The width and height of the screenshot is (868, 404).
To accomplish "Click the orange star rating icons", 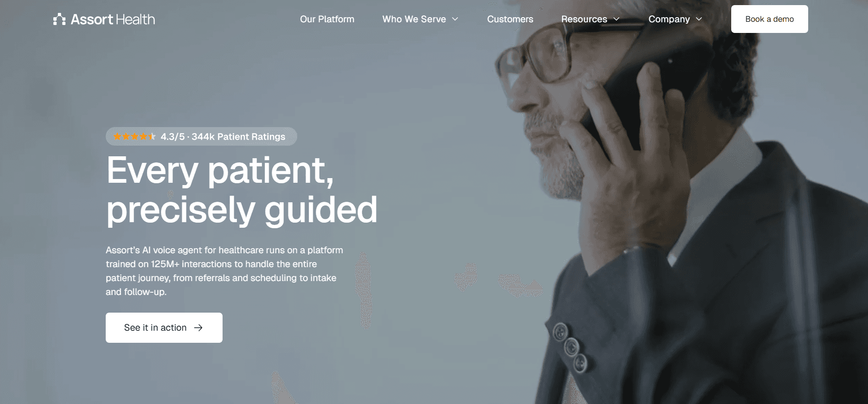I will 134,136.
